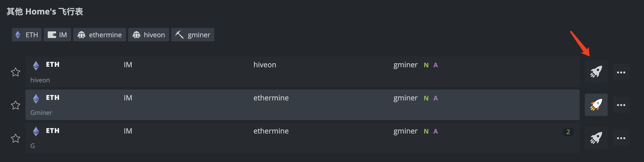Select the hiveon pool filter chip
The width and height of the screenshot is (644, 162).
pyautogui.click(x=149, y=35)
